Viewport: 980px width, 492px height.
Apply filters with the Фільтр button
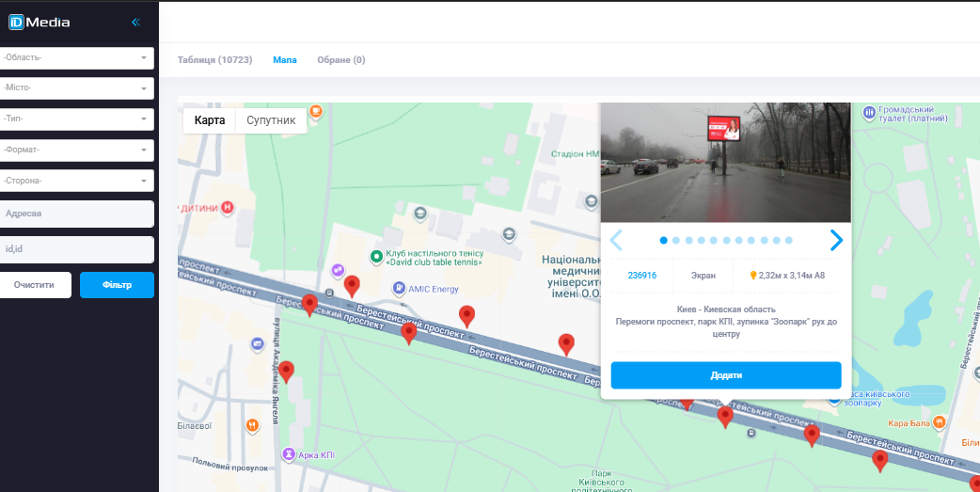[x=117, y=284]
